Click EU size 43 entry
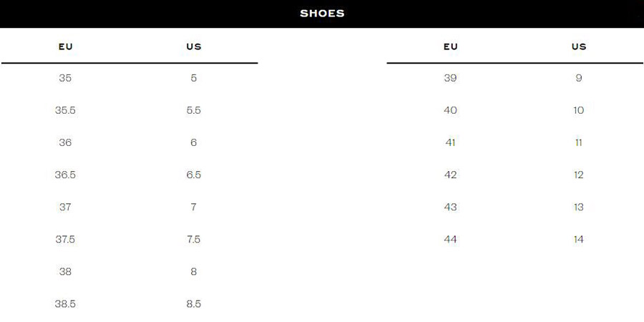 click(451, 207)
